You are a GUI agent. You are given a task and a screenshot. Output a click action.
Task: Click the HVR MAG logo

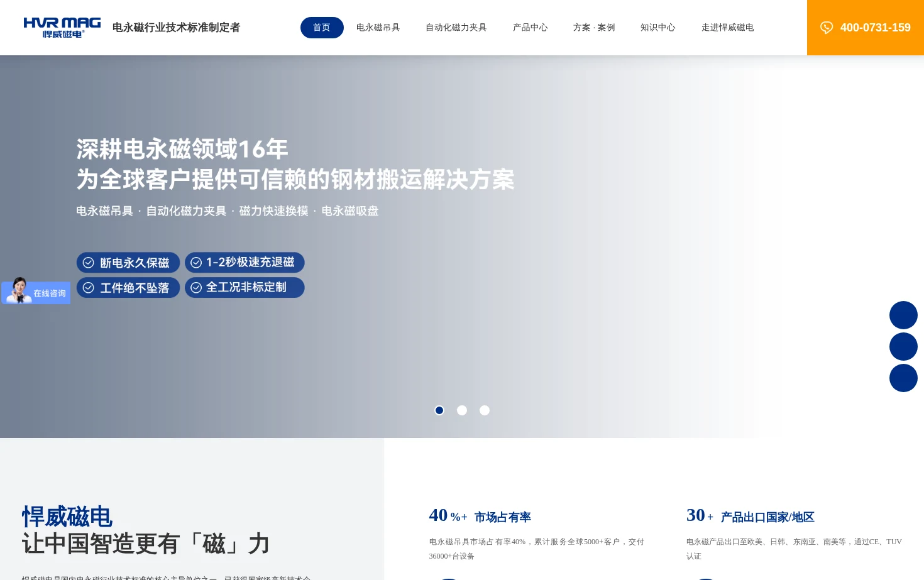[x=62, y=28]
